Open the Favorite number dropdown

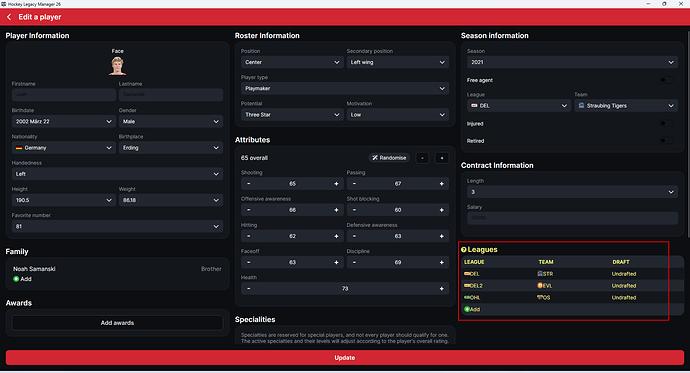[x=117, y=226]
